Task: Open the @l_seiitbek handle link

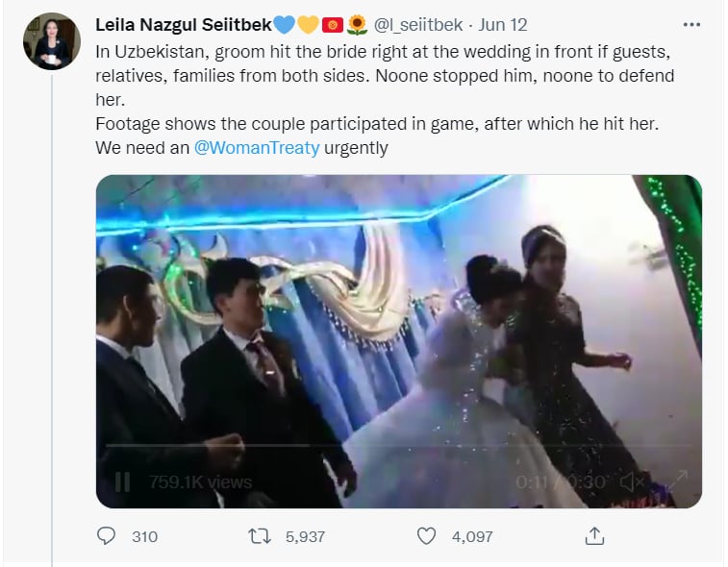Action: 418,25
